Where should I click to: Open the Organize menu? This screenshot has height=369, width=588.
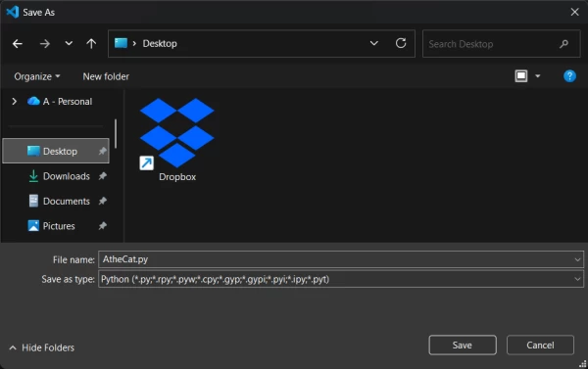click(x=37, y=76)
